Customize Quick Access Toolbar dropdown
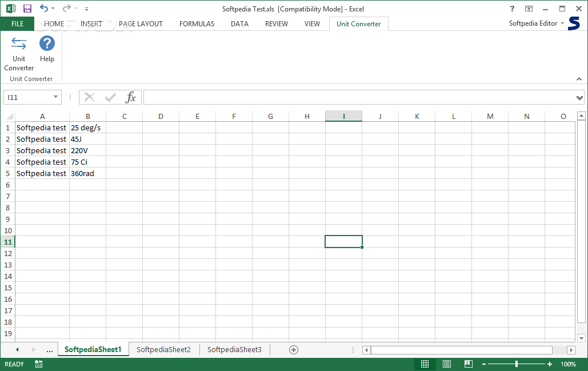The height and width of the screenshot is (371, 588). pos(87,9)
